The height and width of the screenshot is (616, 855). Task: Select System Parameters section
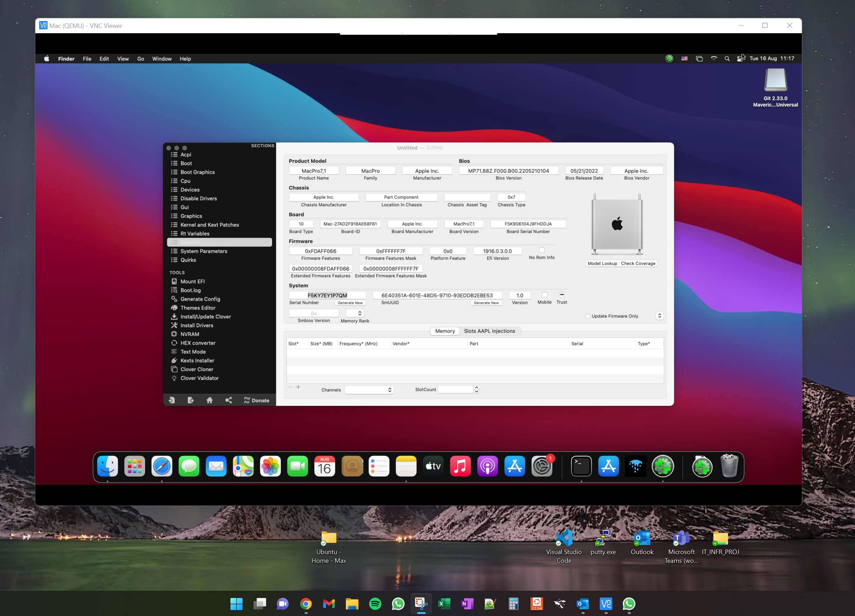[204, 251]
